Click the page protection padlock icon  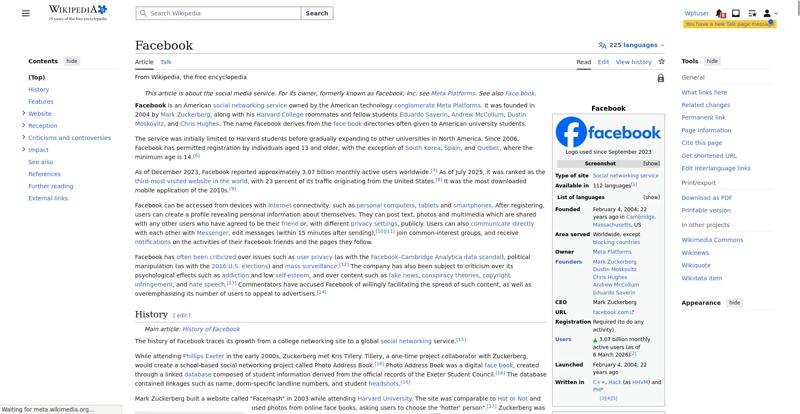tap(660, 77)
